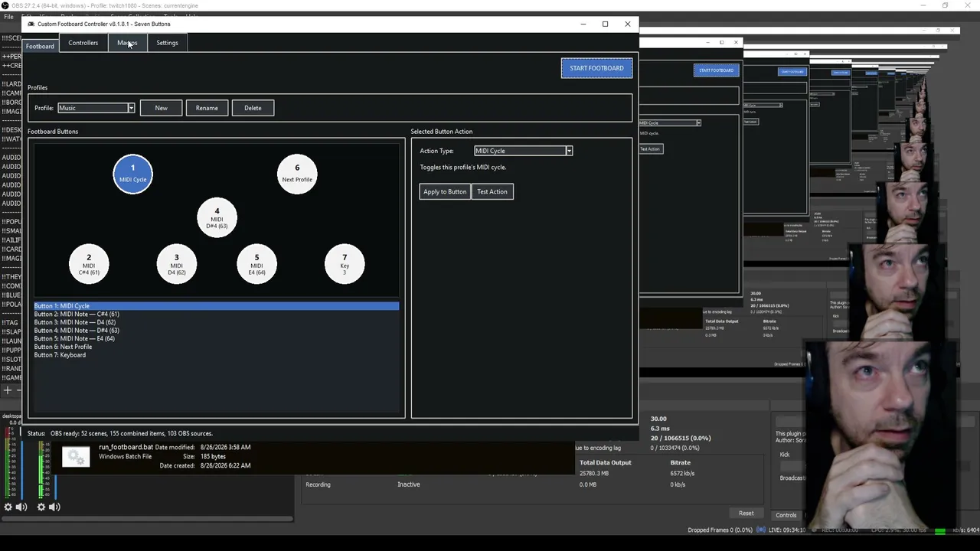Open the Controllers tab

coord(83,43)
